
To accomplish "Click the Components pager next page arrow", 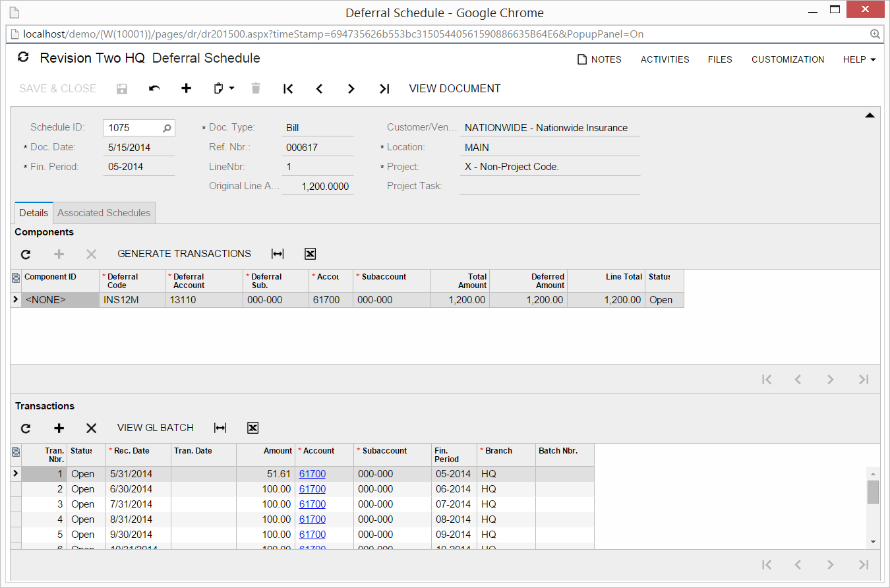I will tap(831, 379).
